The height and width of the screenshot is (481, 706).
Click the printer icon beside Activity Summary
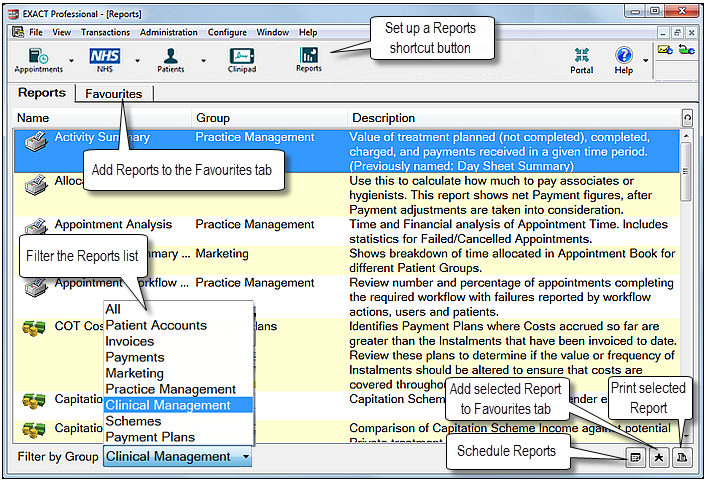click(x=36, y=141)
